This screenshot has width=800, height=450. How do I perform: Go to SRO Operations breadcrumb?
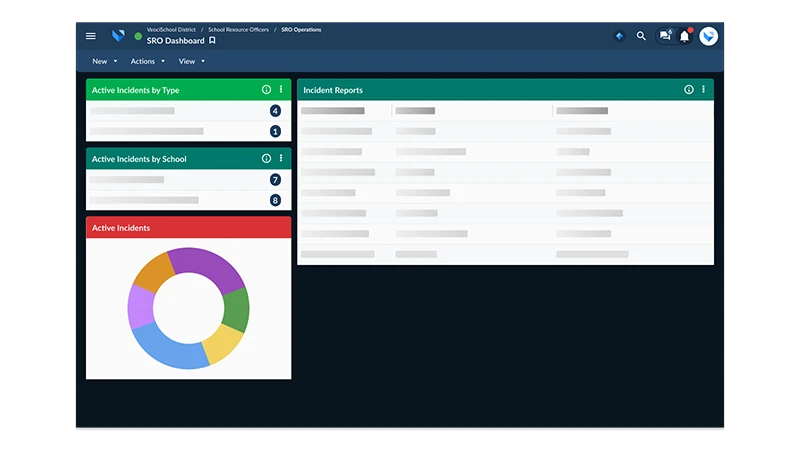[x=301, y=30]
